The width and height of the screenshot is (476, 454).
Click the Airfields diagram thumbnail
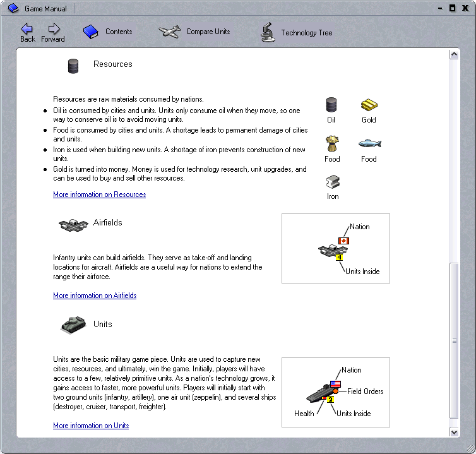[335, 248]
